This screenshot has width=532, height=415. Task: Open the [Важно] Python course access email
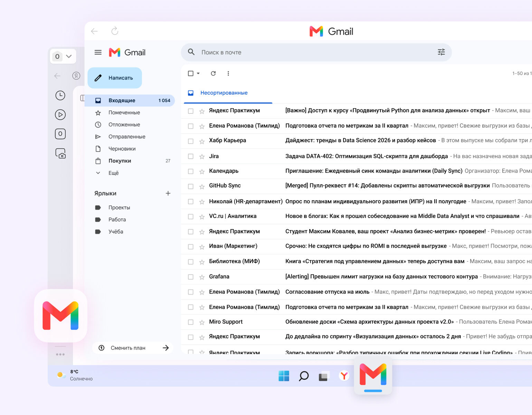tap(357, 111)
